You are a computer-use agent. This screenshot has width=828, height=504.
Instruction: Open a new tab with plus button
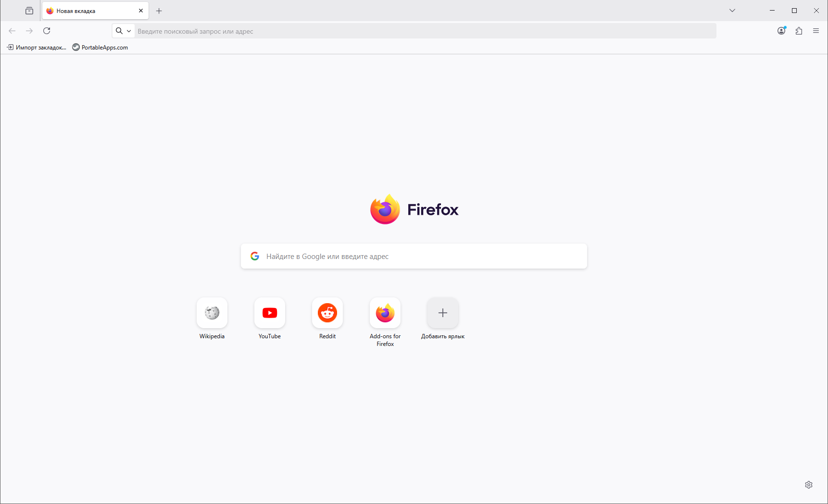click(159, 11)
